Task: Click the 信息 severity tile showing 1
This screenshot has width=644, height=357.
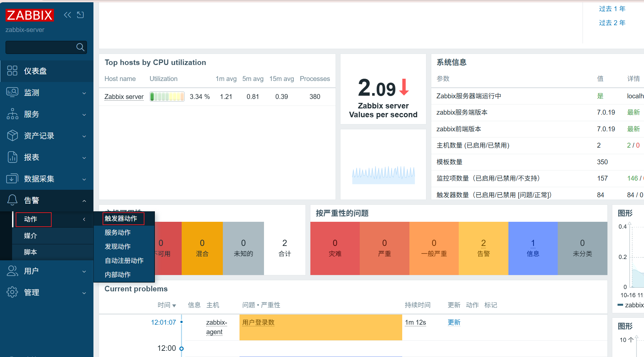Action: (x=533, y=248)
